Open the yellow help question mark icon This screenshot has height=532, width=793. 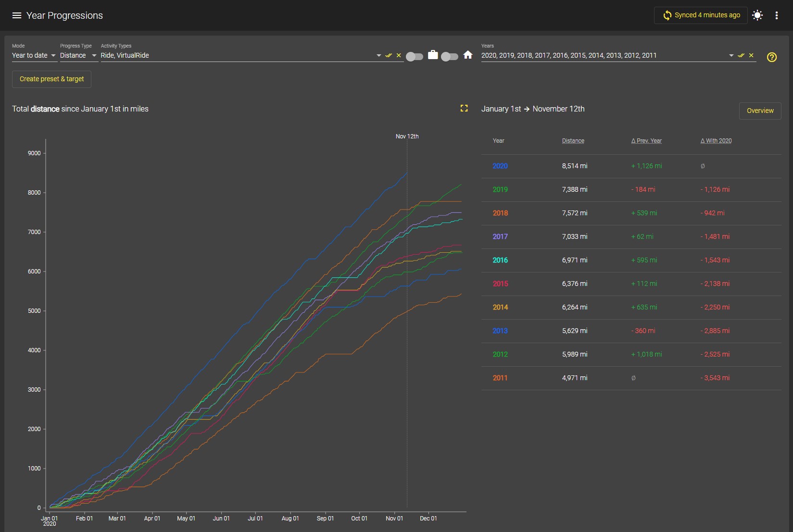[772, 57]
